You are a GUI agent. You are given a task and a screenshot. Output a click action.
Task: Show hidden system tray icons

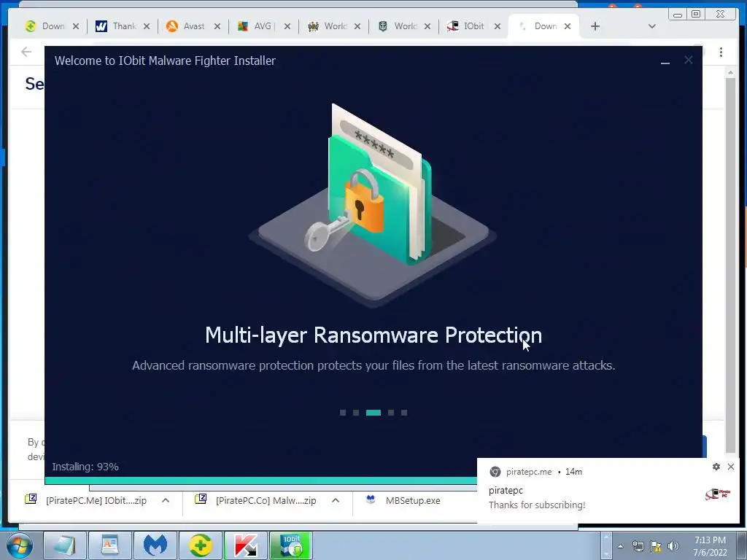(x=620, y=546)
